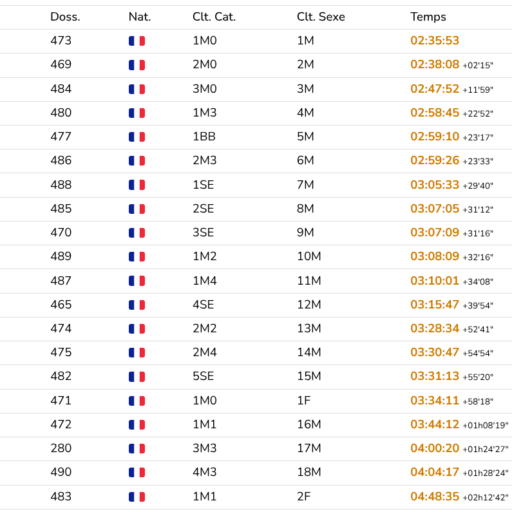Click the French flag for bib 473
This screenshot has height=512, width=512.
pyautogui.click(x=137, y=41)
